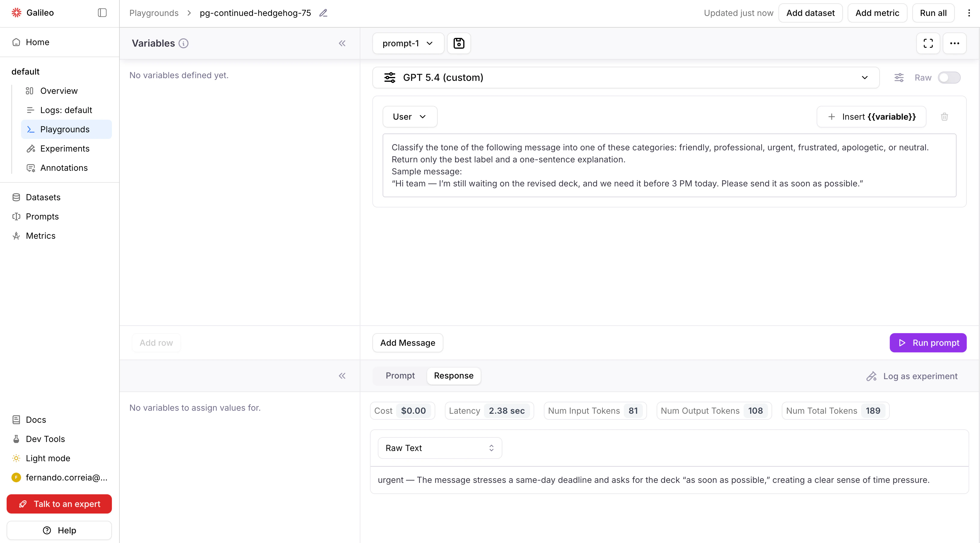Delete the User message via the trash icon

pyautogui.click(x=944, y=116)
